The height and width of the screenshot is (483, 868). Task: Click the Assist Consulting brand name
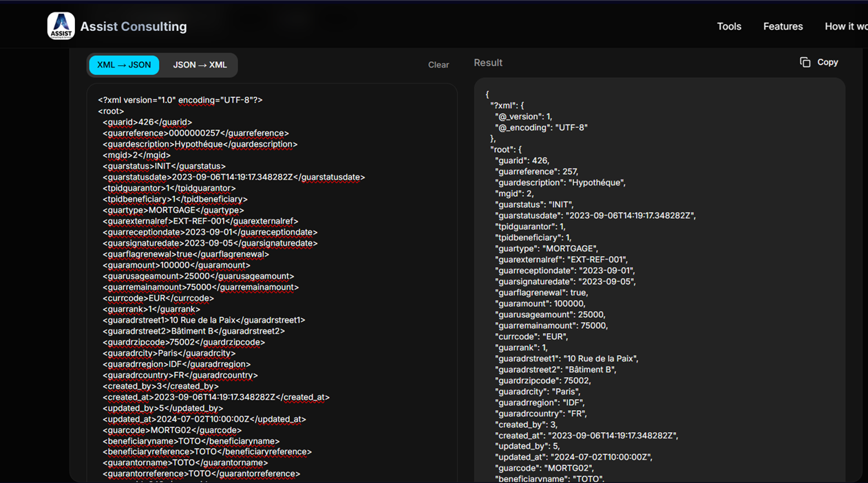point(134,26)
